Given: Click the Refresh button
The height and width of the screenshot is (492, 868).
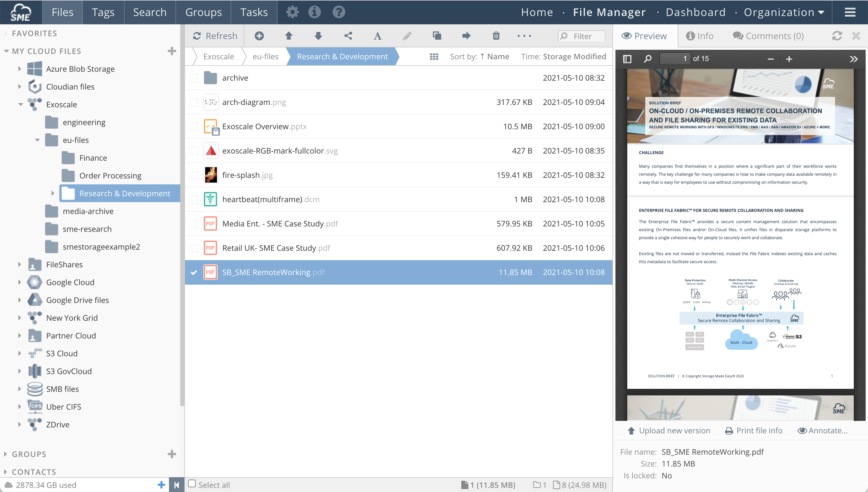Looking at the screenshot, I should [x=215, y=36].
